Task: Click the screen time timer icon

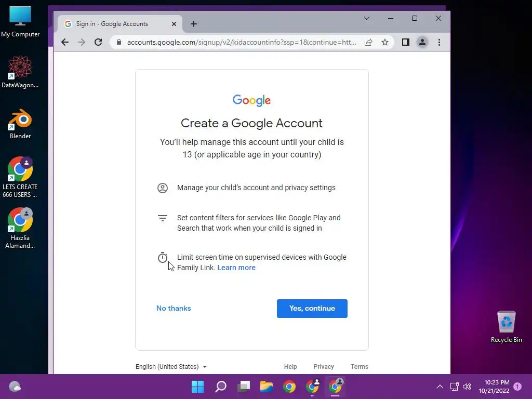Action: pos(163,257)
